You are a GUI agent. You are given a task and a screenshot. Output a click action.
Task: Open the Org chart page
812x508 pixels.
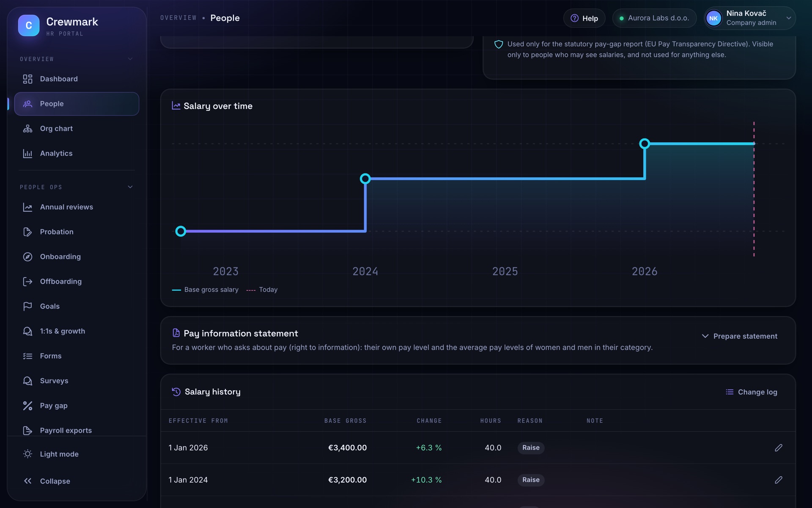point(77,129)
